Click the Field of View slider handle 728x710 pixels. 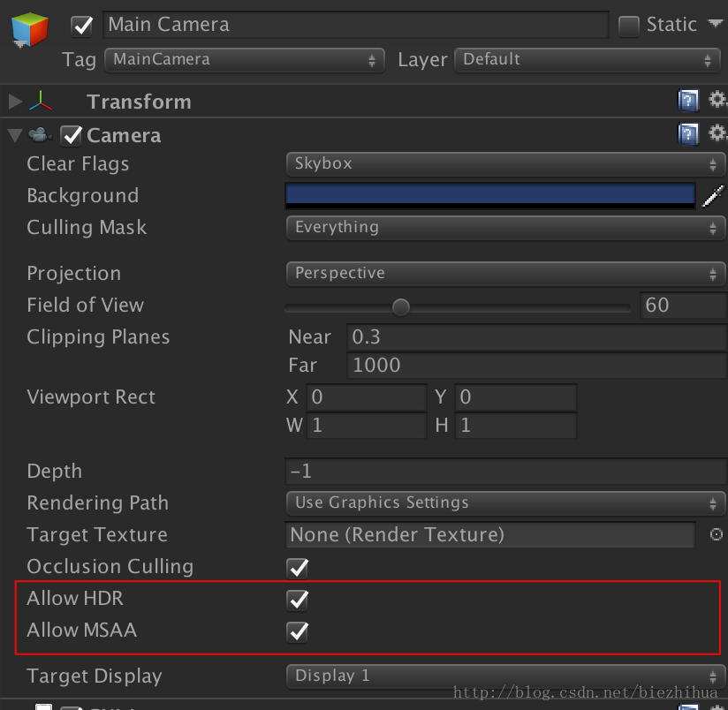(x=401, y=306)
